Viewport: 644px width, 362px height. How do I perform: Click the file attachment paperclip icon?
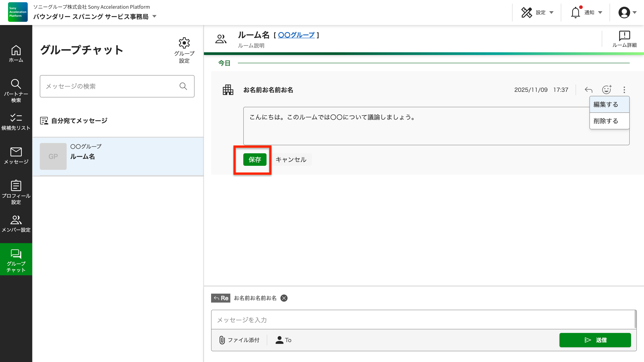click(222, 340)
